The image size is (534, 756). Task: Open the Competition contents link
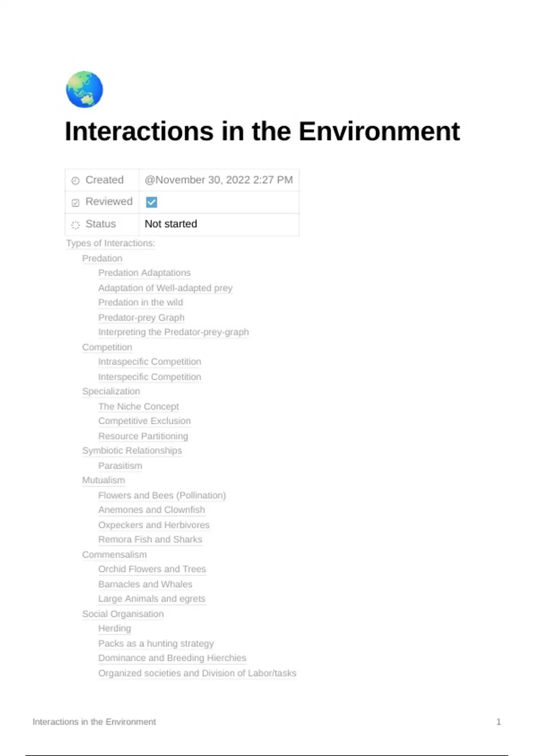click(107, 347)
